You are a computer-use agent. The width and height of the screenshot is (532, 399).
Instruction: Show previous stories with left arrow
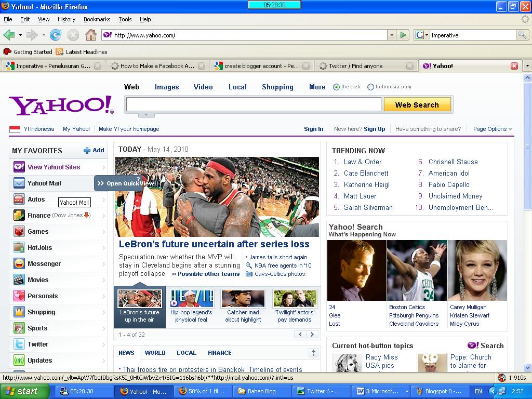click(x=300, y=335)
